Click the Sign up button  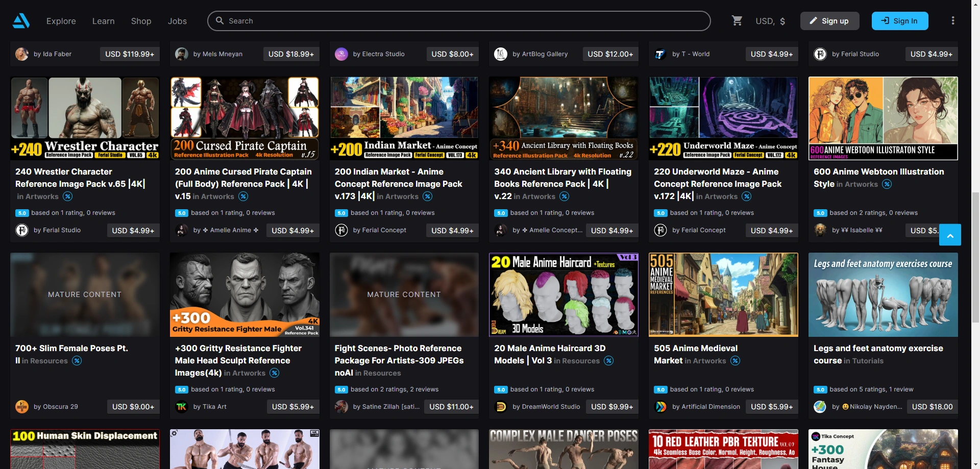(830, 21)
